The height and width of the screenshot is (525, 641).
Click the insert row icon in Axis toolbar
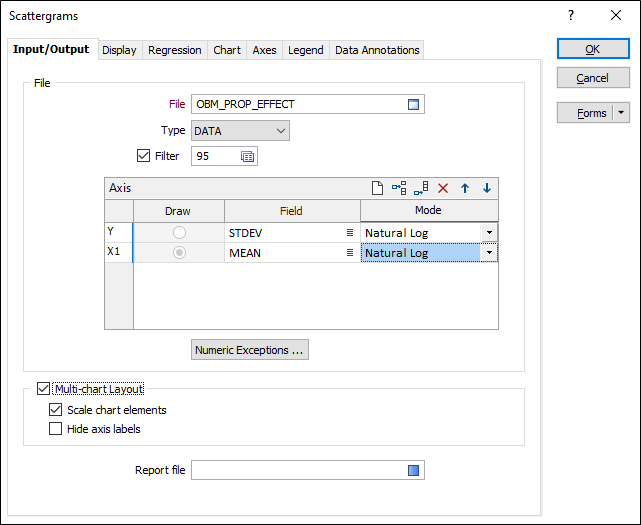coord(399,188)
